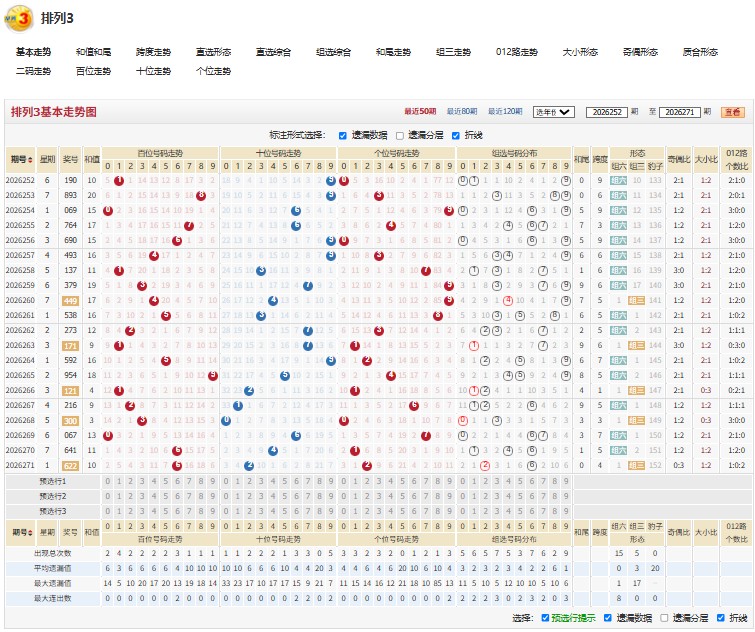The height and width of the screenshot is (632, 755).
Task: Click the end period field 2026271
Action: [x=679, y=112]
